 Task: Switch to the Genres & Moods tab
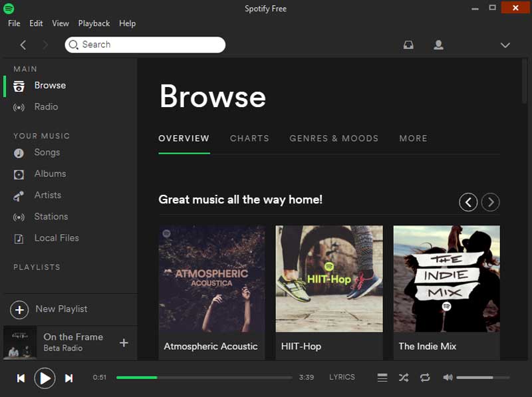click(334, 138)
